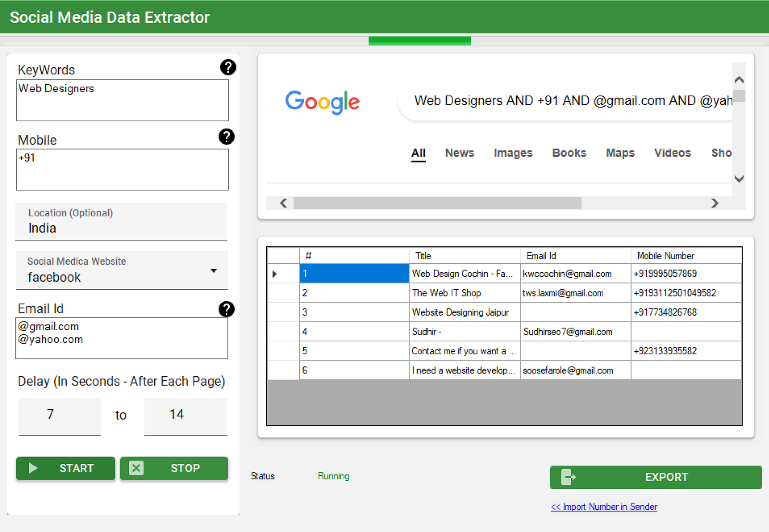This screenshot has height=532, width=769.
Task: Select the +919995057869 mobile cell
Action: click(x=686, y=273)
